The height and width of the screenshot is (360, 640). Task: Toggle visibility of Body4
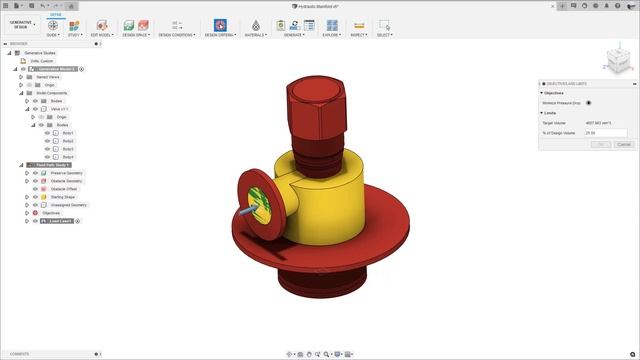click(x=47, y=157)
